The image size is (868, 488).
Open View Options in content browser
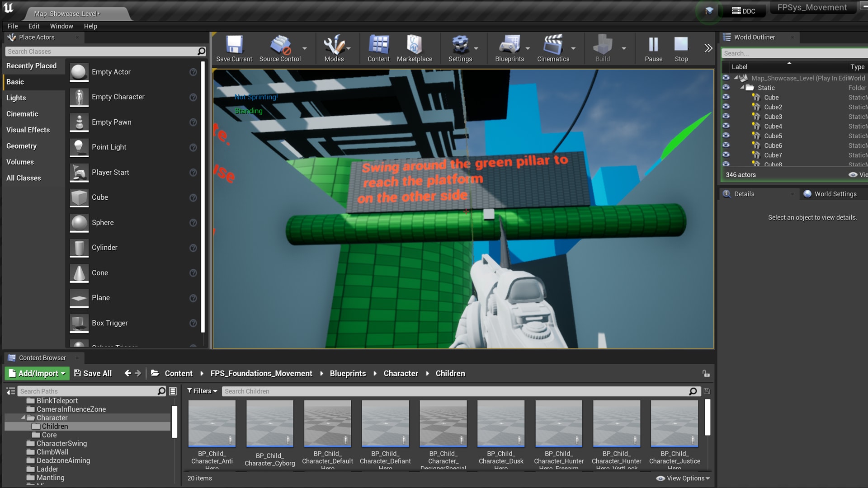point(683,478)
